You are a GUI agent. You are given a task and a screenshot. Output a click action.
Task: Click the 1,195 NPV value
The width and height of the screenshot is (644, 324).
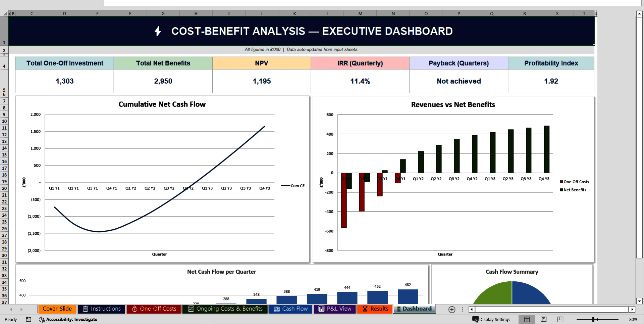[x=262, y=81]
